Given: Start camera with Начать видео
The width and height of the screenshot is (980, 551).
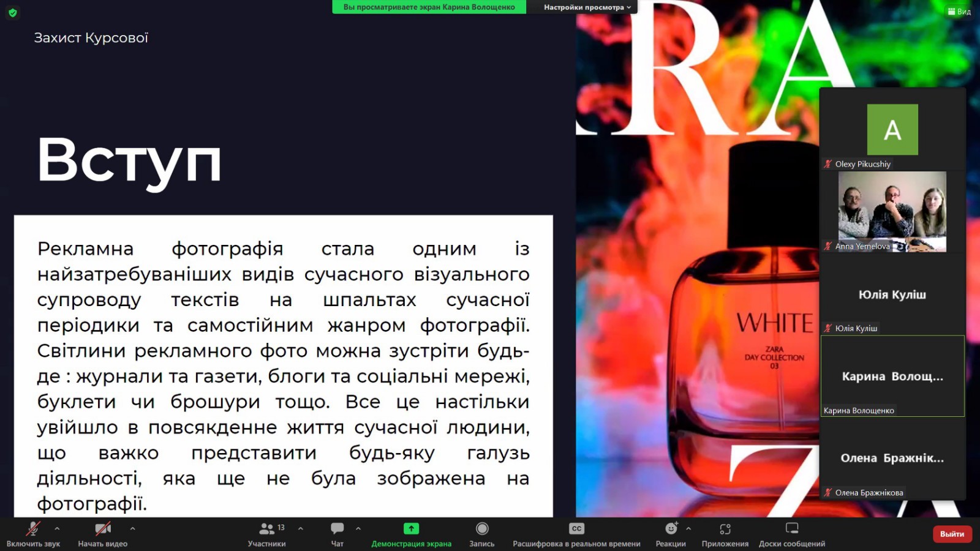Looking at the screenshot, I should click(x=102, y=534).
